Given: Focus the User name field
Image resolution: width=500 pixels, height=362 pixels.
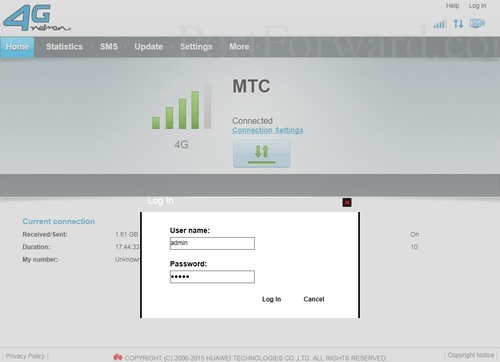Looking at the screenshot, I should [x=212, y=243].
